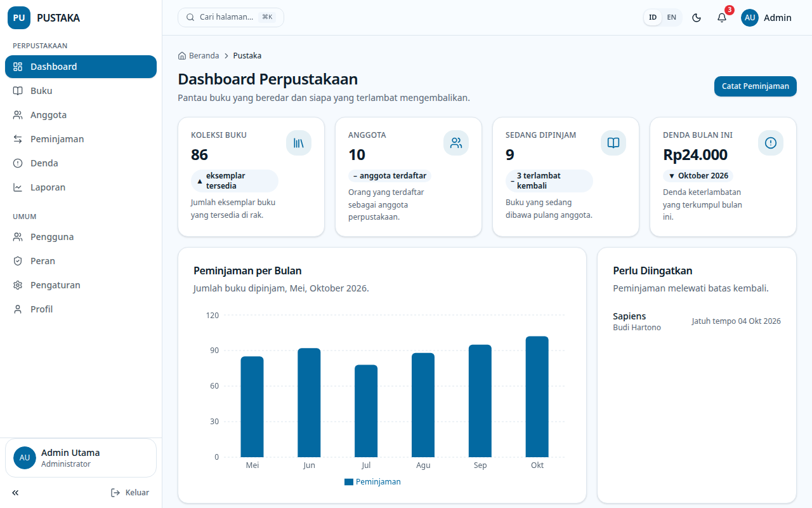Click the Catat Peminjaman button
The height and width of the screenshot is (508, 812).
(x=756, y=86)
